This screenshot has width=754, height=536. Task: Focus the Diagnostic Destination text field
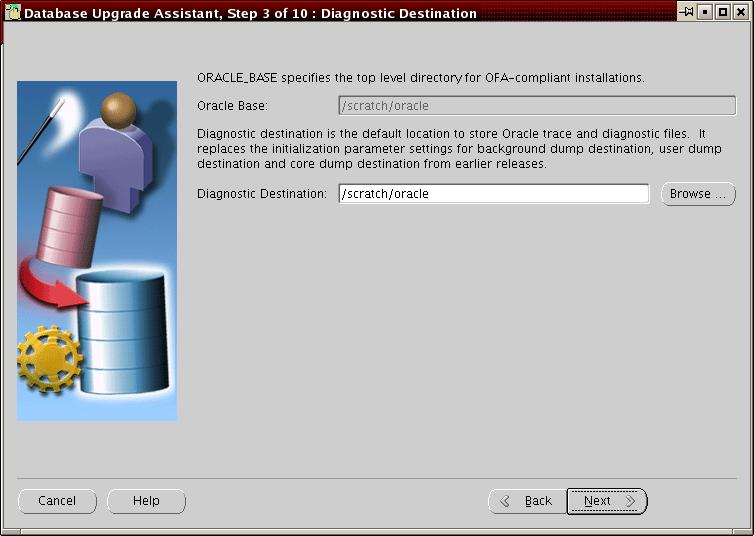pyautogui.click(x=494, y=194)
